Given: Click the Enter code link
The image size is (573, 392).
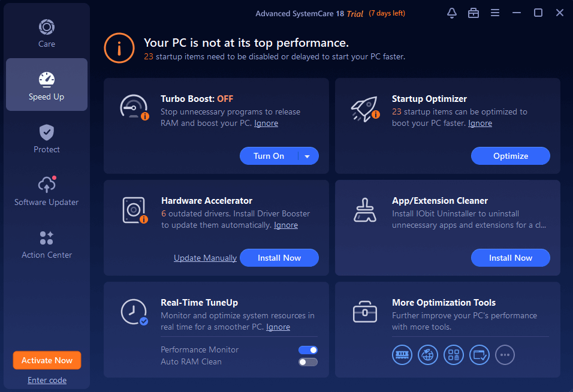Looking at the screenshot, I should 47,380.
